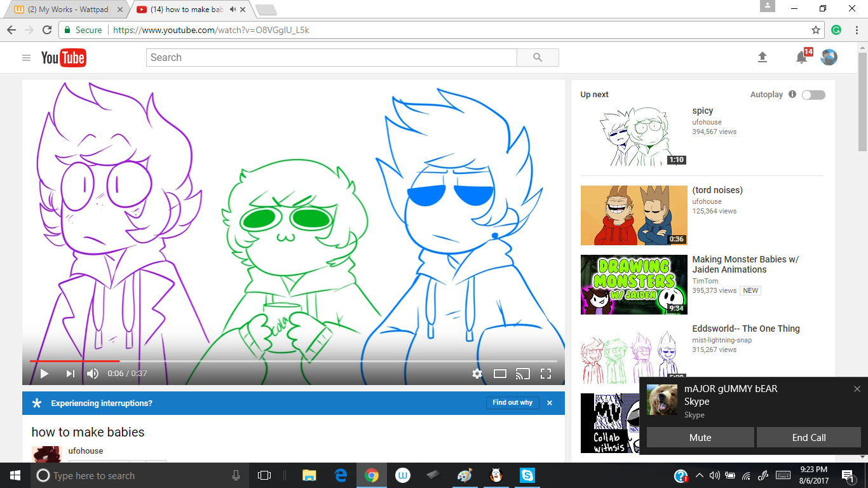Enter fullscreen mode
The height and width of the screenshot is (488, 868).
click(546, 374)
